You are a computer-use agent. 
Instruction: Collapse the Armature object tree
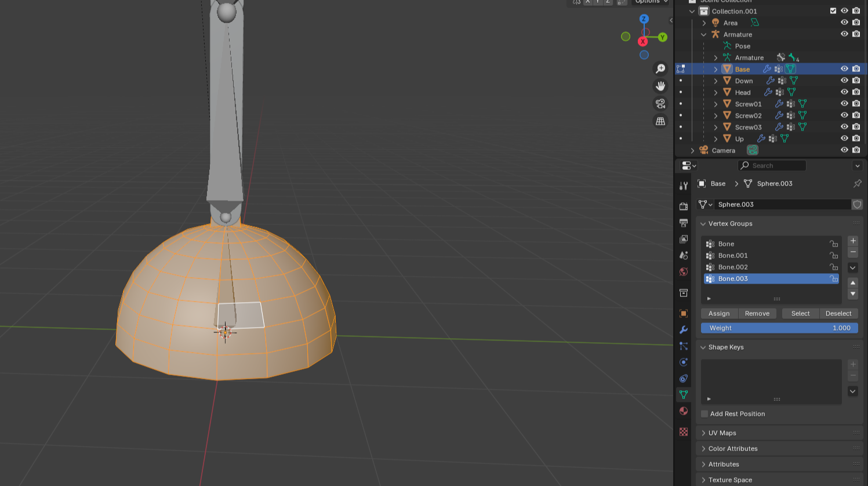[704, 34]
